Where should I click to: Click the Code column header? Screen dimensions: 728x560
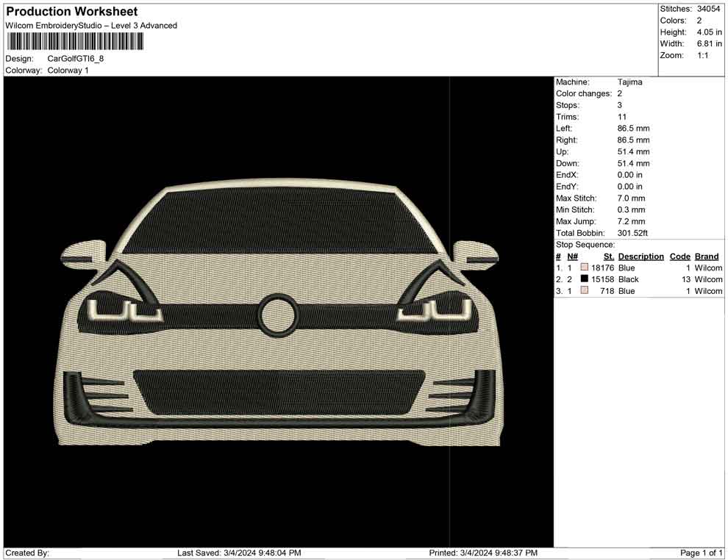[679, 256]
